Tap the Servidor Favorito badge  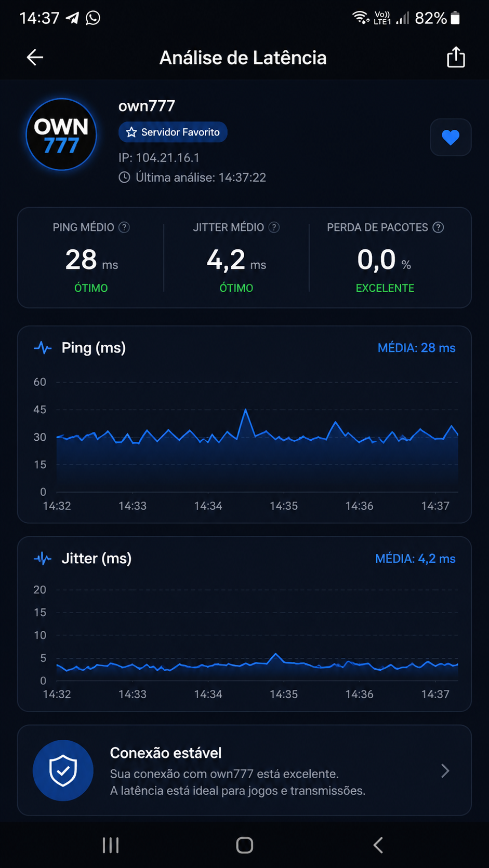coord(173,132)
